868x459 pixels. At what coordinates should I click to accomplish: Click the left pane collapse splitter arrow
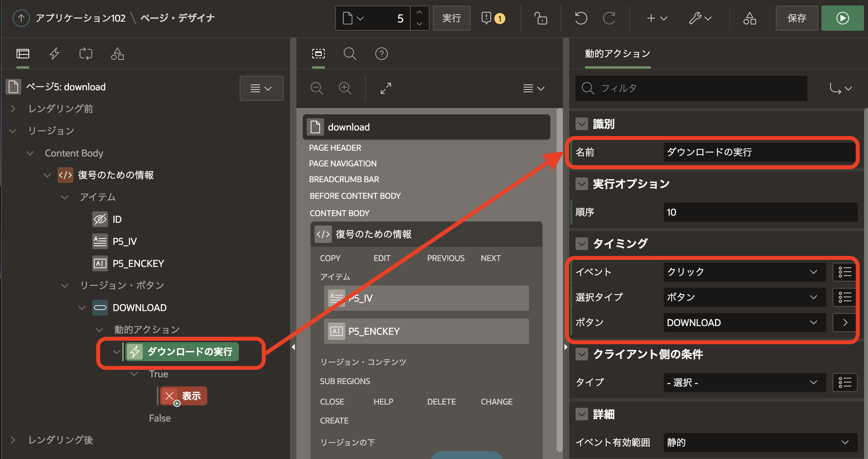click(x=293, y=347)
